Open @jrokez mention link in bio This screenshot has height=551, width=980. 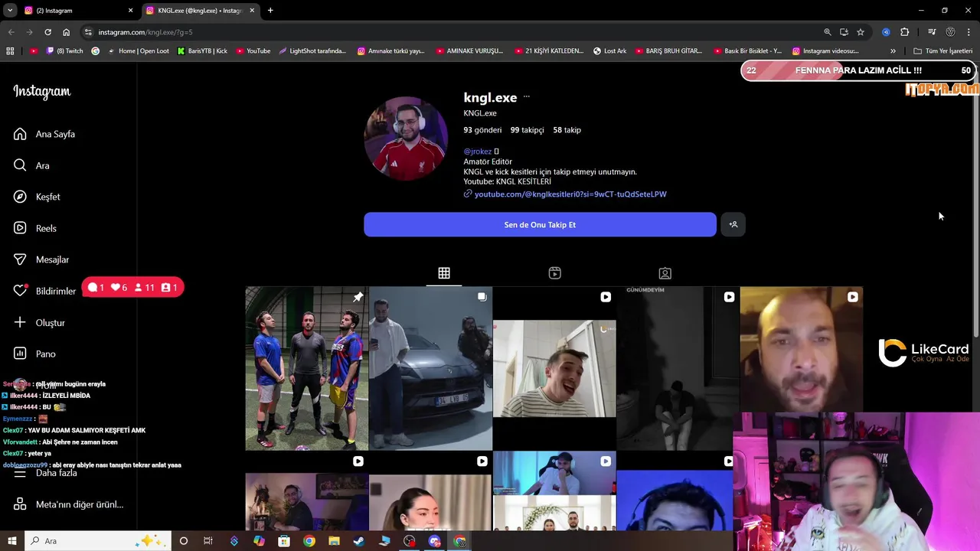pyautogui.click(x=478, y=152)
